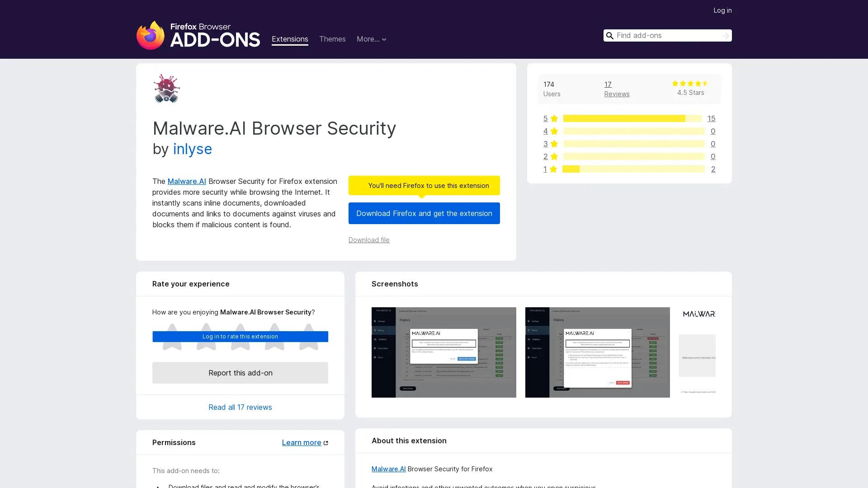Click the yellow star icon beside the 5-star row
This screenshot has width=868, height=488.
[x=553, y=118]
